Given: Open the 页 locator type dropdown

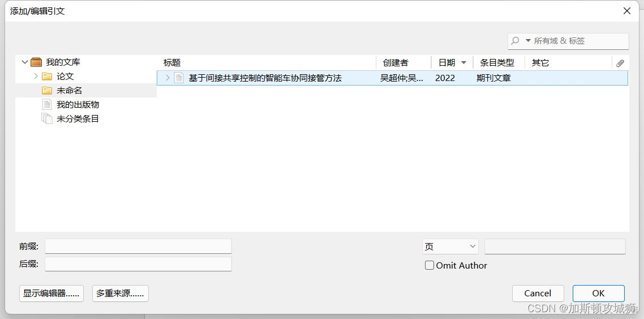Looking at the screenshot, I should pyautogui.click(x=450, y=246).
